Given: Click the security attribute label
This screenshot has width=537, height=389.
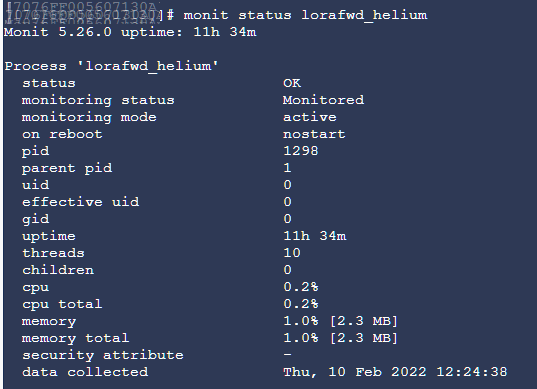Looking at the screenshot, I should click(103, 355).
